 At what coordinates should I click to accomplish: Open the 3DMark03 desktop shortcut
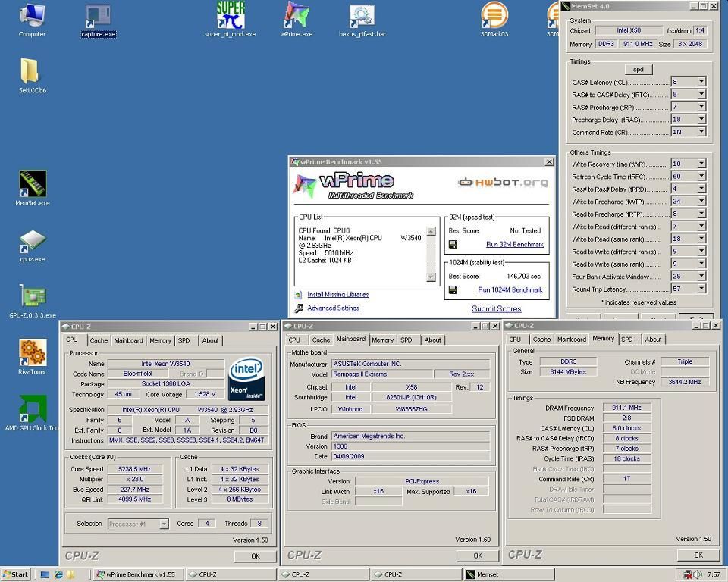[494, 20]
